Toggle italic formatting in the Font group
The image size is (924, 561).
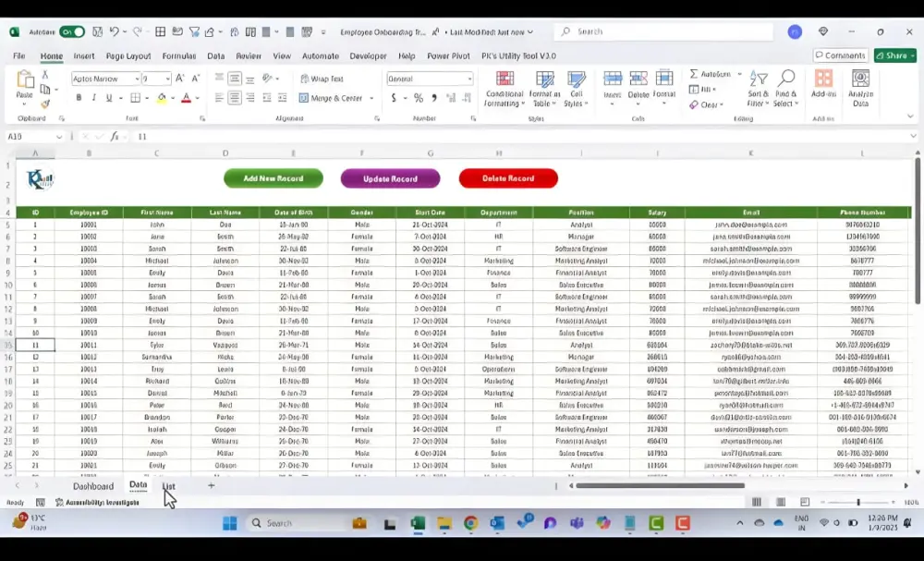pyautogui.click(x=93, y=98)
